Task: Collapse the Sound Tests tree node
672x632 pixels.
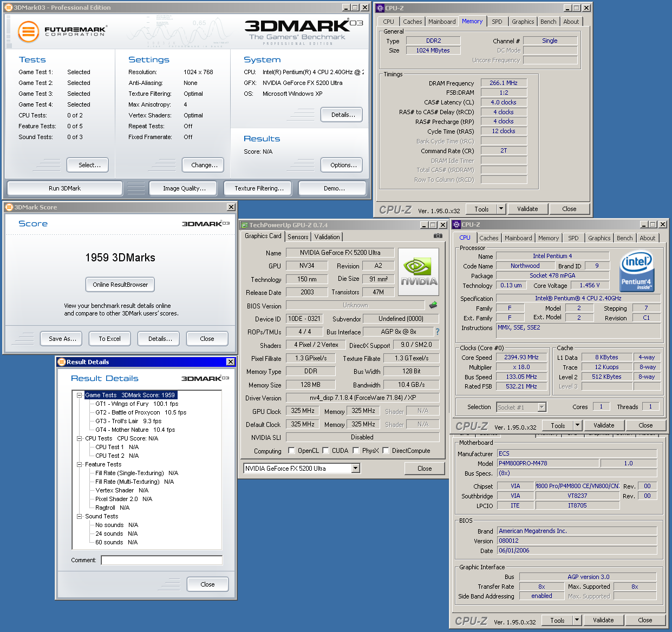Action: tap(79, 516)
